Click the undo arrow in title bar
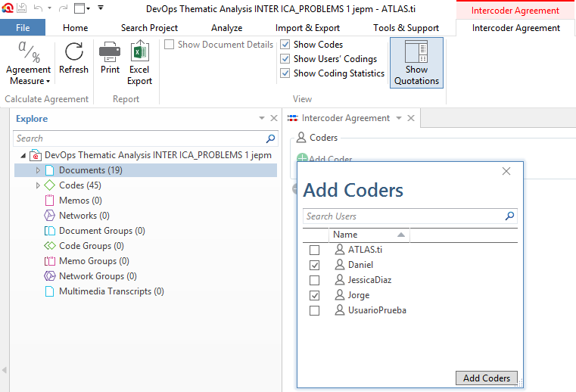This screenshot has width=576, height=392. 38,8
